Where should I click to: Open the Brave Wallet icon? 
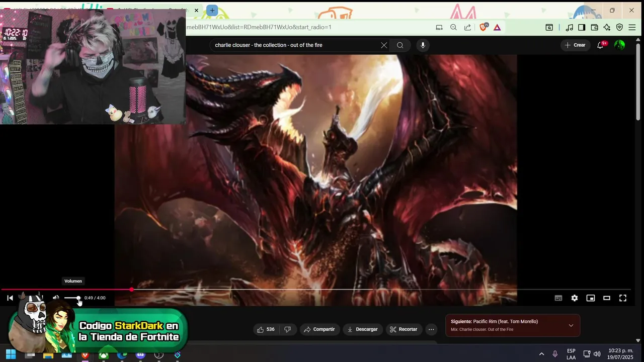coord(594,27)
